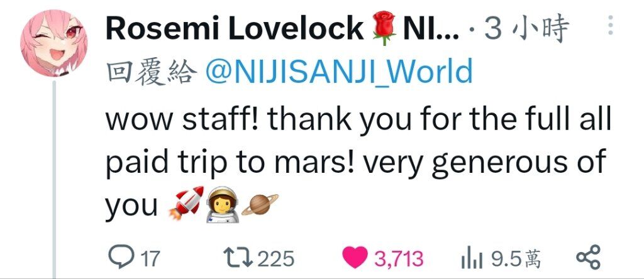Open the reply speech bubble icon
The image size is (644, 279).
121,256
